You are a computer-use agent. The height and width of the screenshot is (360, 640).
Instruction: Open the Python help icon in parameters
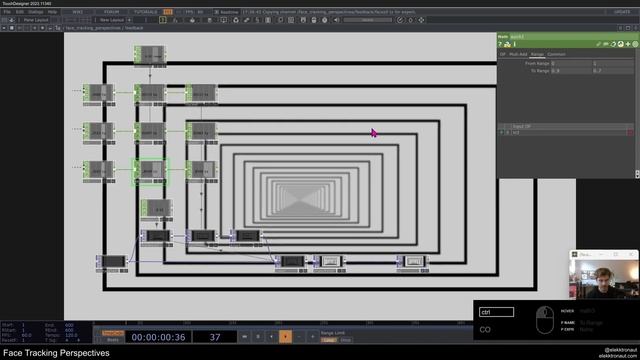point(507,44)
